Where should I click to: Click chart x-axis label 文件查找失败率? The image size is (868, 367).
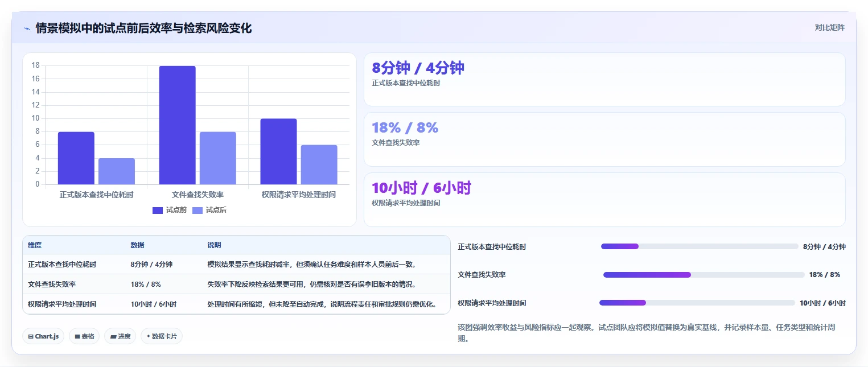198,195
